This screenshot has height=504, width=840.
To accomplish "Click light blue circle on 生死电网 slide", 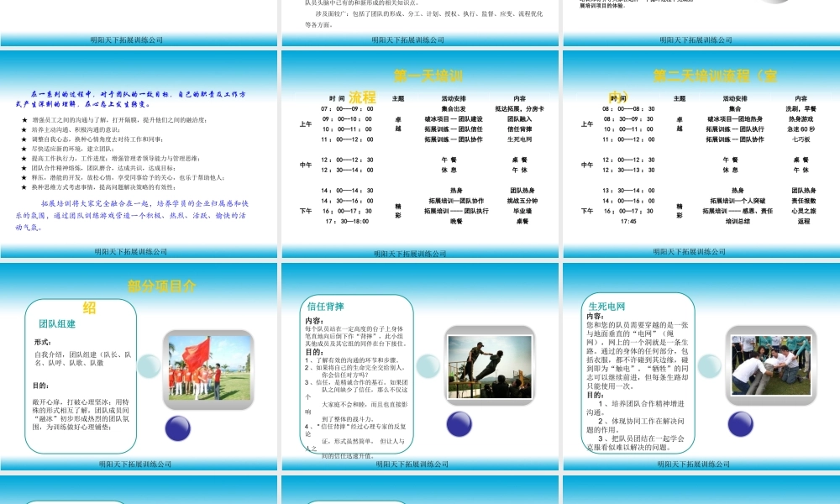I will tap(709, 366).
